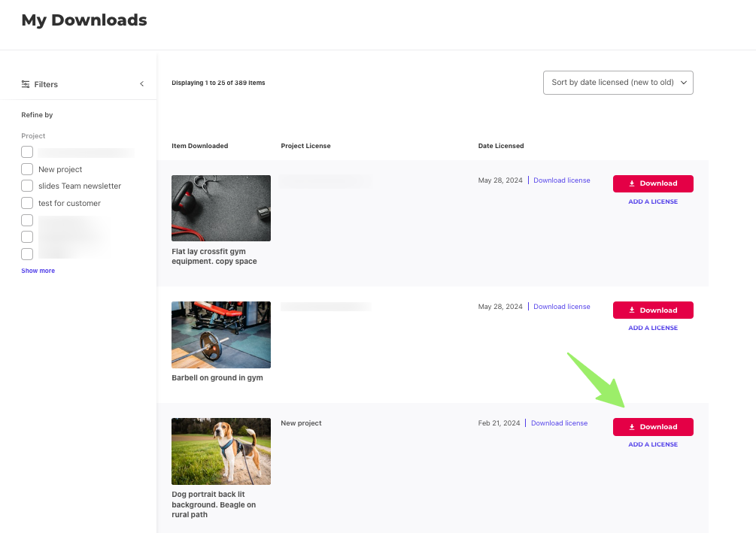Screen dimensions: 756x533
Task: Open "Download license" for the Dog portrait item
Action: pyautogui.click(x=559, y=422)
